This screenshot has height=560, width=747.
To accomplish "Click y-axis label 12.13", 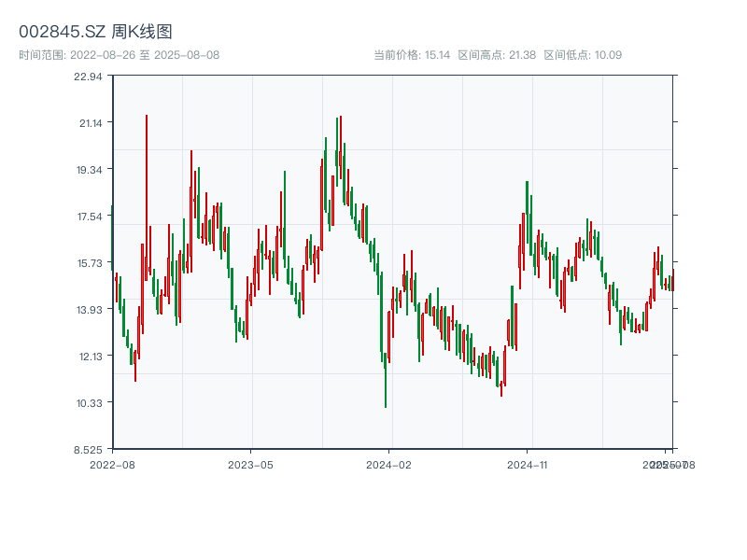I will click(91, 357).
